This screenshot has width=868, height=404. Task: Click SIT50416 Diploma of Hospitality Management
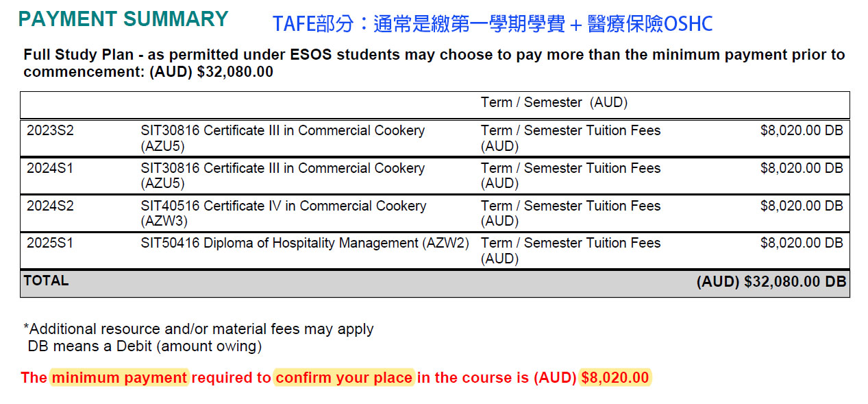pyautogui.click(x=305, y=243)
